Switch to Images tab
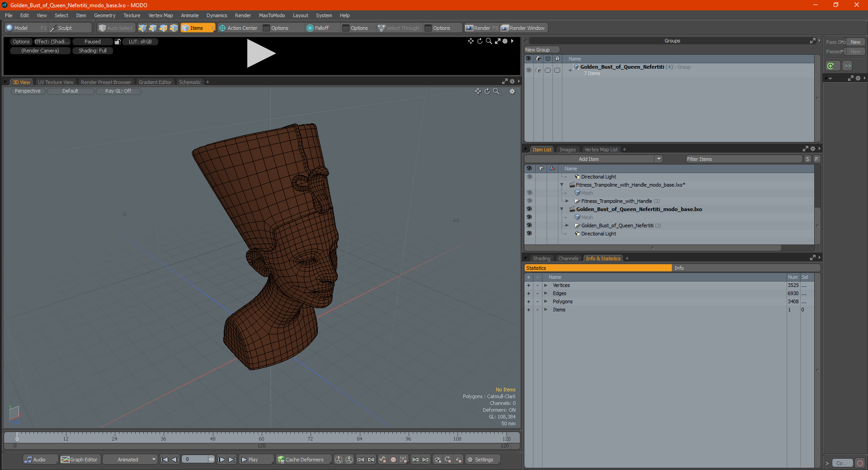 [567, 150]
